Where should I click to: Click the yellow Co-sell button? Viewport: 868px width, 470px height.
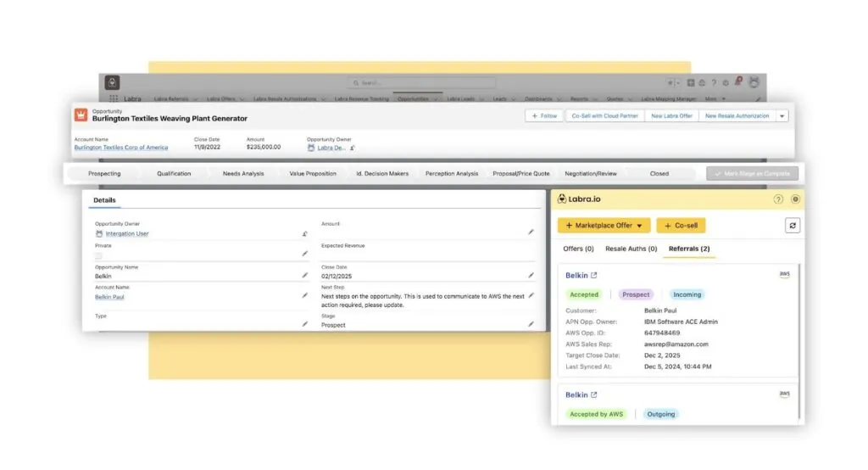click(681, 226)
